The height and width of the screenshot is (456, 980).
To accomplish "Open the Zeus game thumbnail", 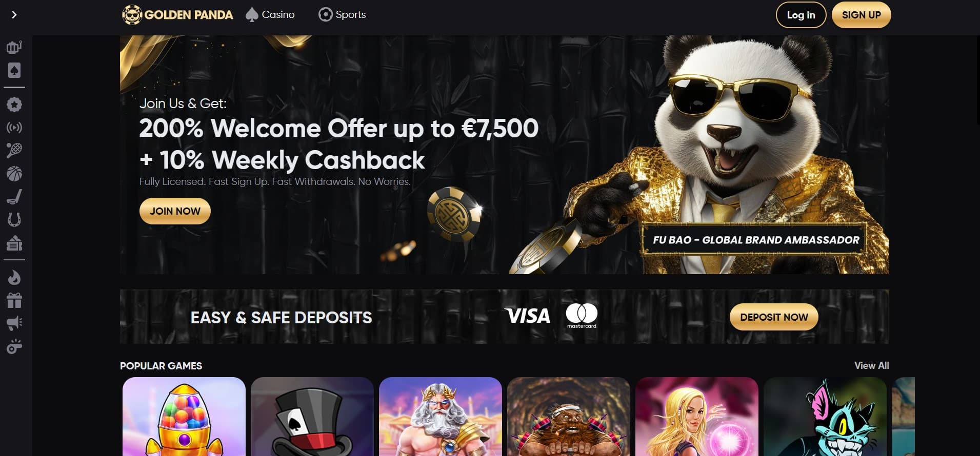I will [441, 417].
